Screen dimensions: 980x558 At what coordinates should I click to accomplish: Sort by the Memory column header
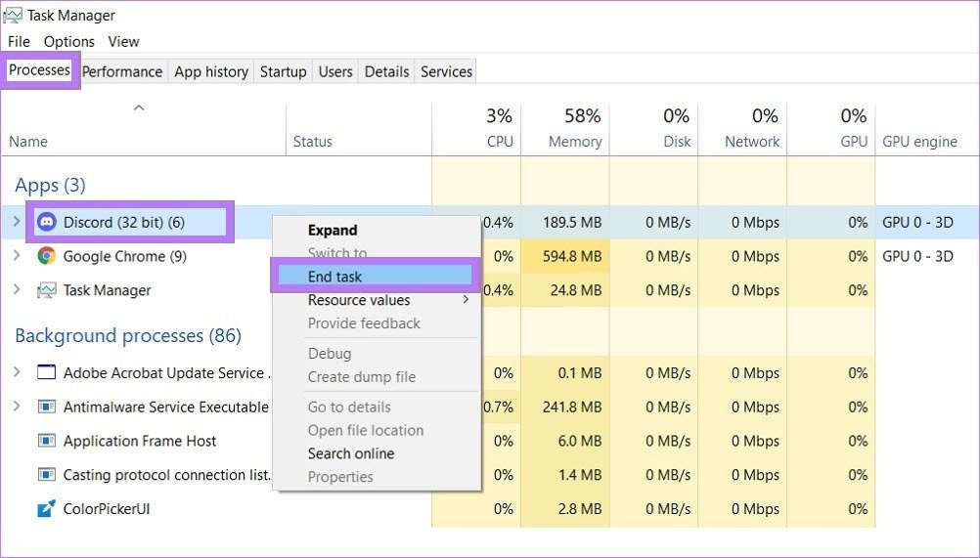pyautogui.click(x=565, y=129)
